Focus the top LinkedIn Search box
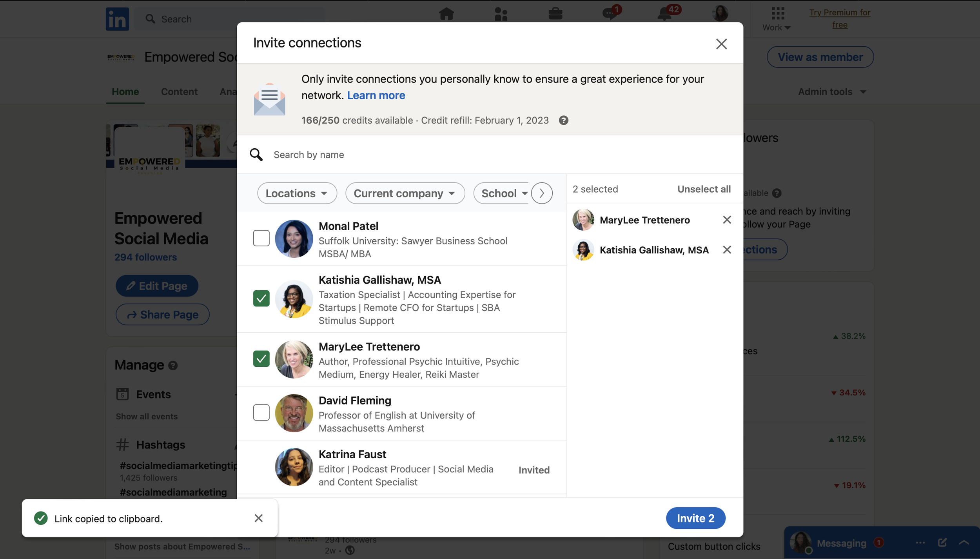The image size is (980, 559). pyautogui.click(x=229, y=19)
